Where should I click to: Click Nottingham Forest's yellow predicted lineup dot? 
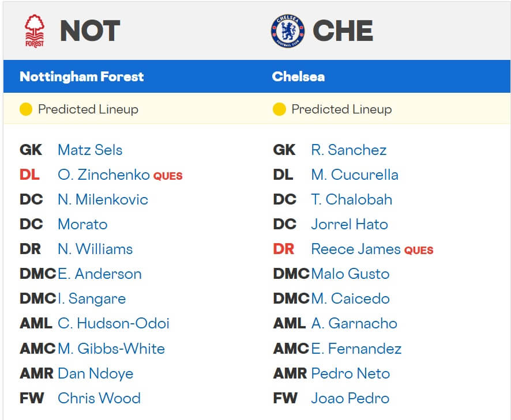[26, 109]
